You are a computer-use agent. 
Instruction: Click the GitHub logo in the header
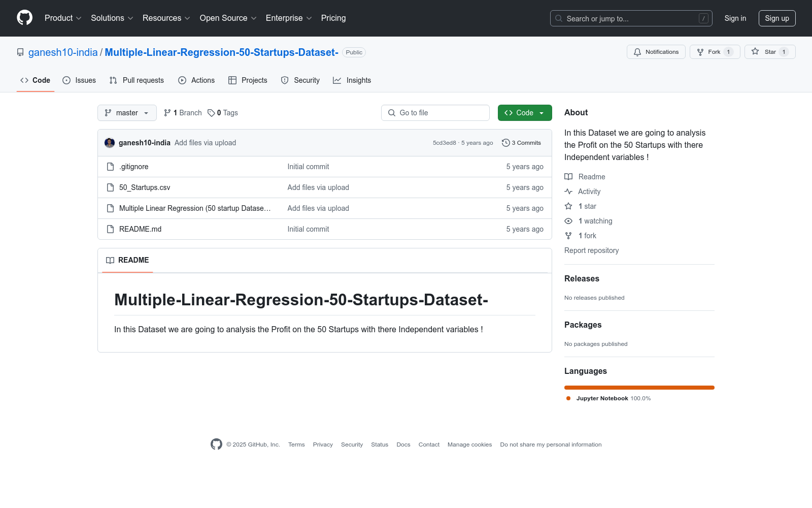click(24, 18)
